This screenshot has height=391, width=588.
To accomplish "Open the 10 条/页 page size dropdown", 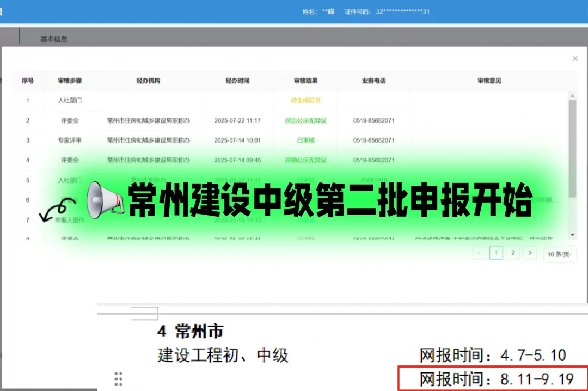I will [x=560, y=254].
